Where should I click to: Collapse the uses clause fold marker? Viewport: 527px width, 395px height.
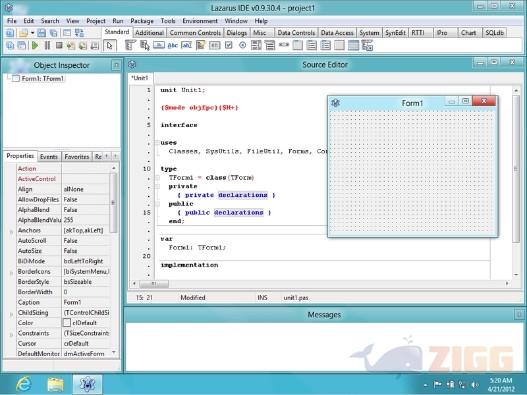[157, 143]
